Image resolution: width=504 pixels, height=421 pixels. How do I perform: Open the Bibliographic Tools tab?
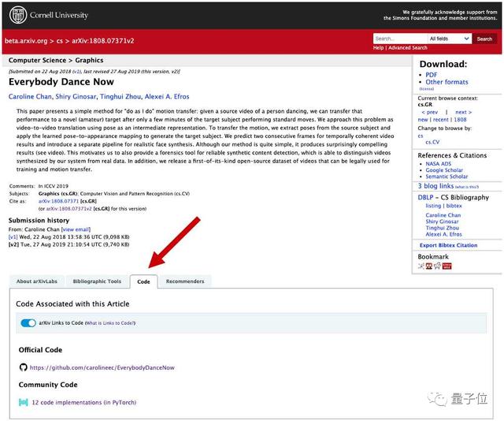(97, 281)
